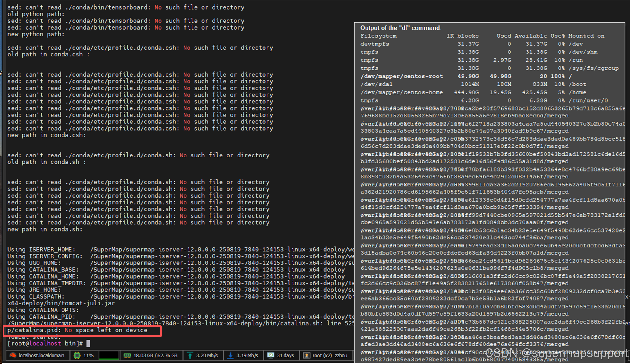Click the 31 days uptime text
Viewport: 630px width, 364px height.
[x=285, y=355]
